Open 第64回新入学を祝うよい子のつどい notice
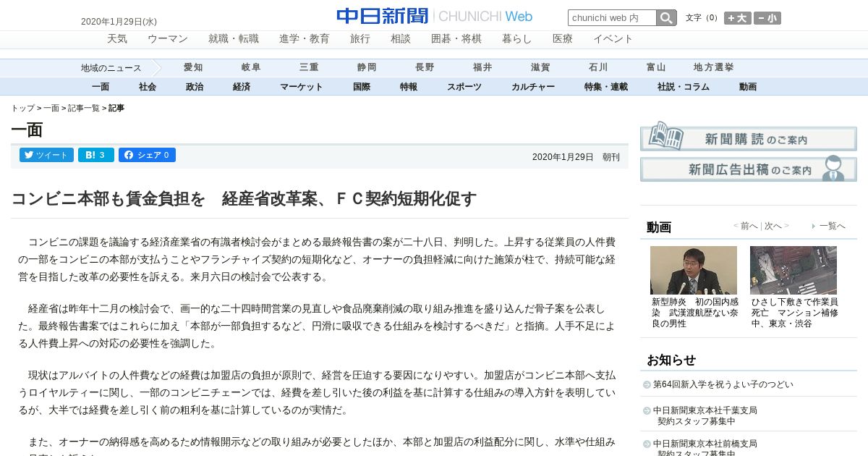 (723, 384)
